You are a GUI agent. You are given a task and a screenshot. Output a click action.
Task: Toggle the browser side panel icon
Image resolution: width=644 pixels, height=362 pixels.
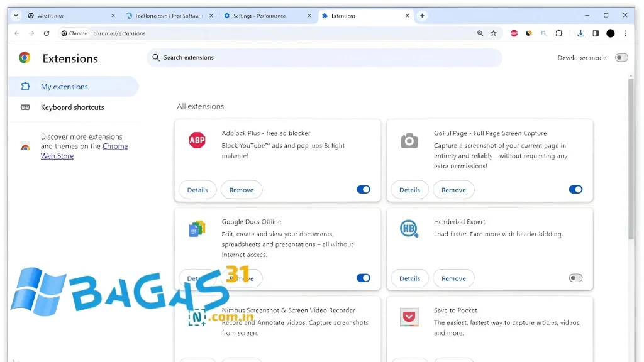pyautogui.click(x=596, y=33)
